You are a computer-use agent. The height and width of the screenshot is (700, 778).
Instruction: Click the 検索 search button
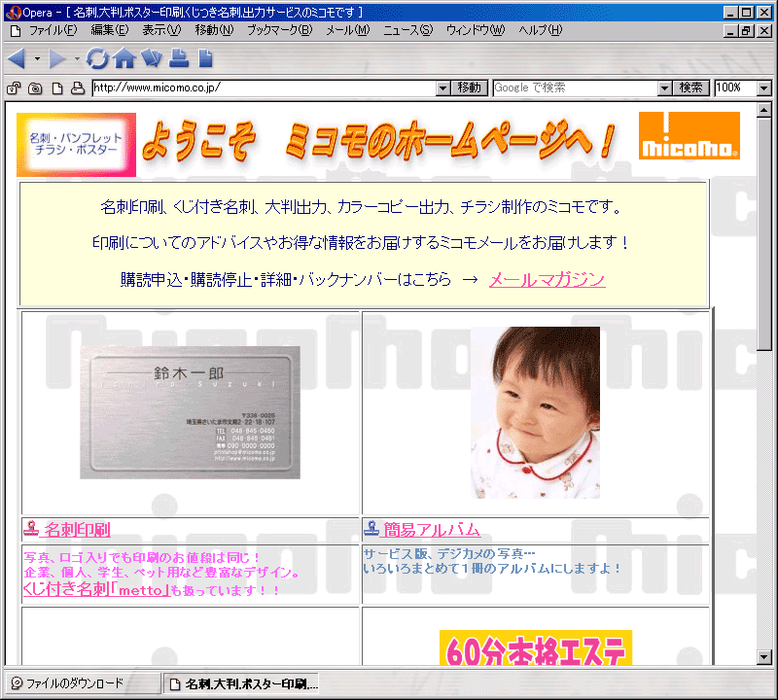pos(690,87)
